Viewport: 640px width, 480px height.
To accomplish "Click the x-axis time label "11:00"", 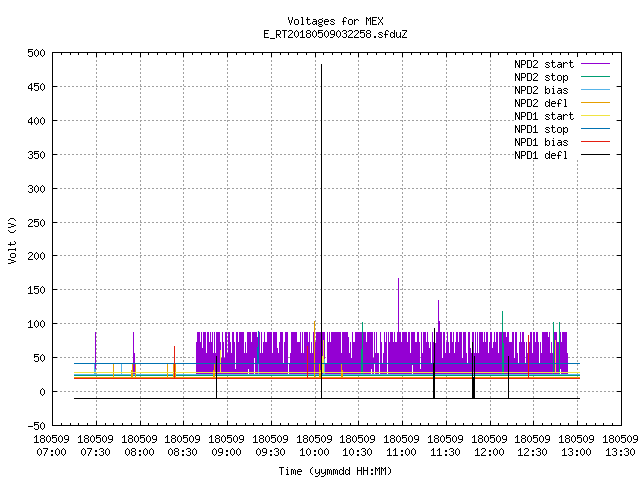I will [x=402, y=452].
